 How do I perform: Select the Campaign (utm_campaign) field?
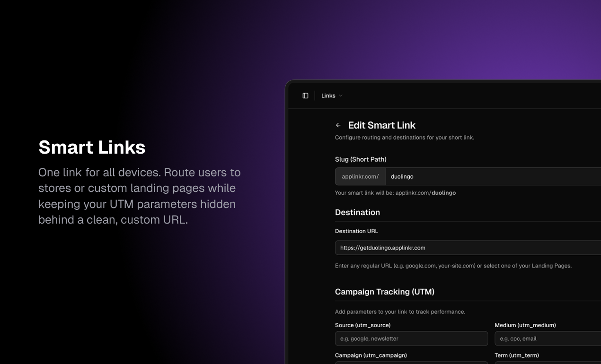[412, 363]
